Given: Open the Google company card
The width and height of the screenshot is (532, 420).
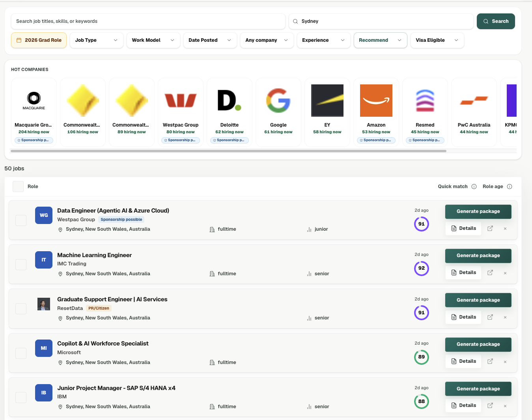Looking at the screenshot, I should tap(278, 112).
